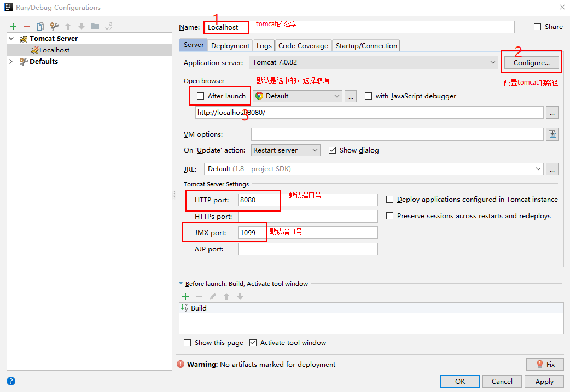This screenshot has width=570, height=392.
Task: Open the JRE Default dropdown
Action: [x=374, y=169]
